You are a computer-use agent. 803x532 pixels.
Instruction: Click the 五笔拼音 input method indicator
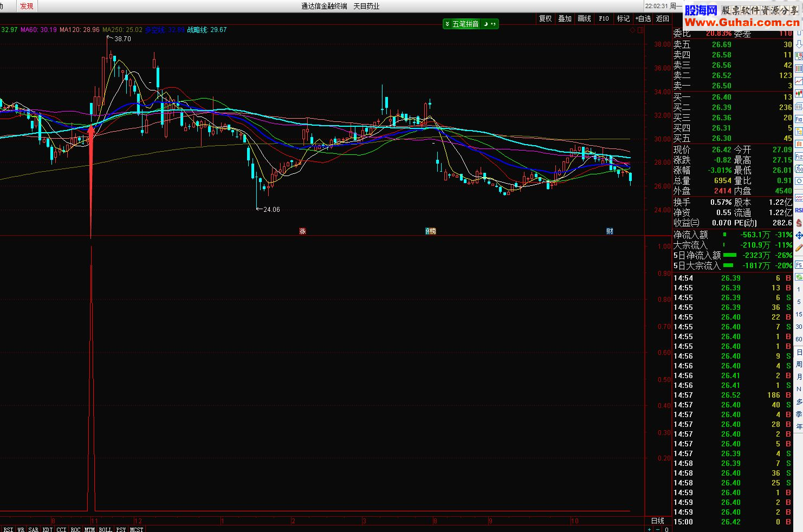tap(465, 24)
